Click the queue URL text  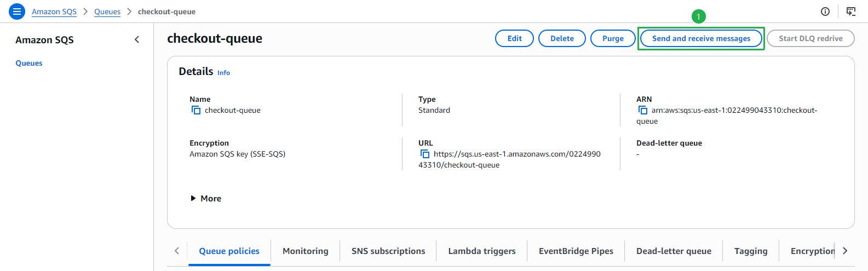[x=510, y=159]
